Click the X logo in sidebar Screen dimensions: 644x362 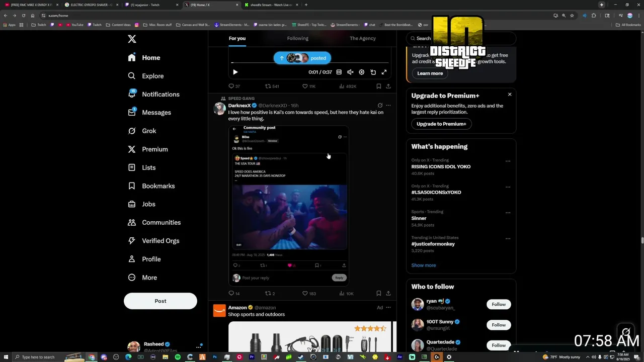tap(132, 39)
